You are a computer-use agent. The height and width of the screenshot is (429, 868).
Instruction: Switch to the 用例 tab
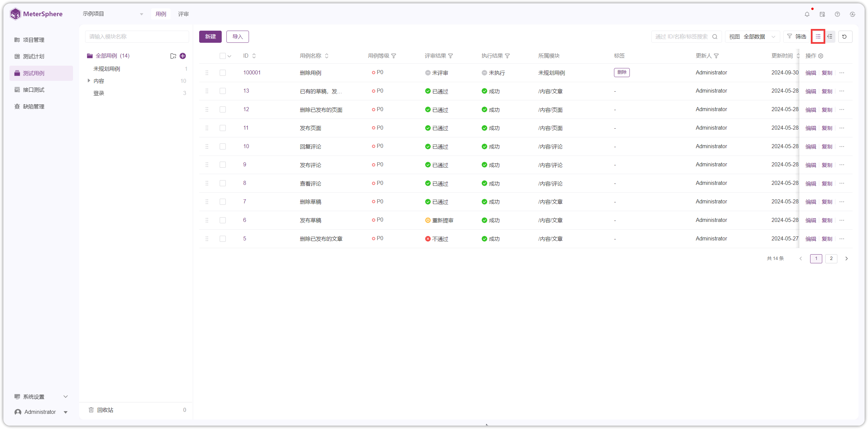point(161,14)
